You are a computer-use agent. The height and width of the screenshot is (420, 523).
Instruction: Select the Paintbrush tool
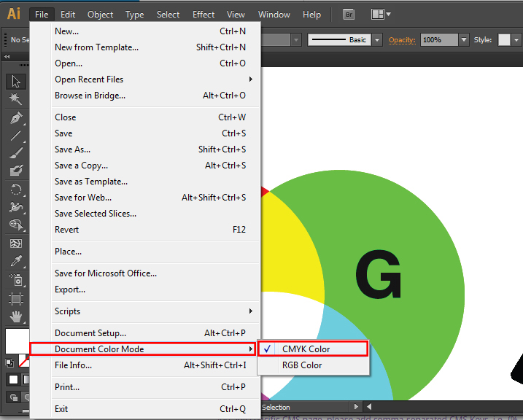click(x=16, y=153)
